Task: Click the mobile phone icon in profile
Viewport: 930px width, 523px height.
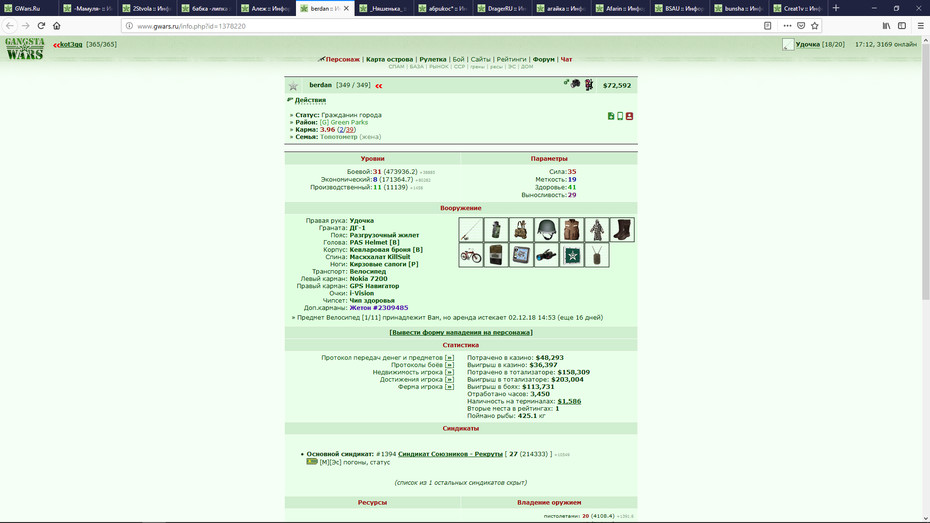Action: click(x=620, y=116)
